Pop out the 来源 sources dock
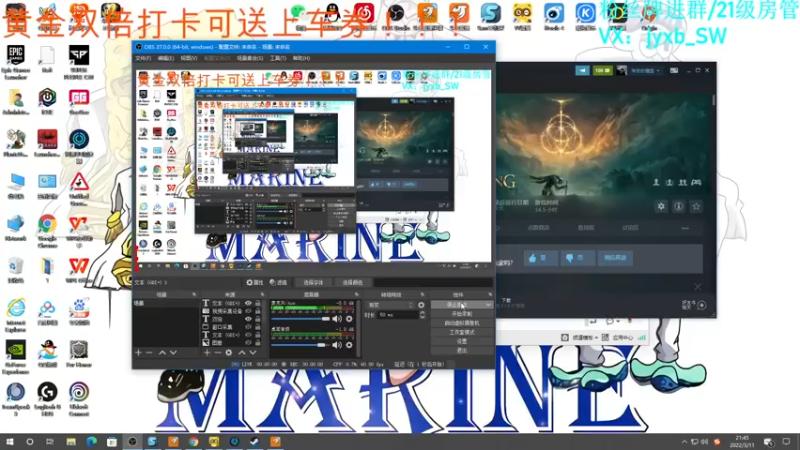This screenshot has width=800, height=450. (x=262, y=294)
